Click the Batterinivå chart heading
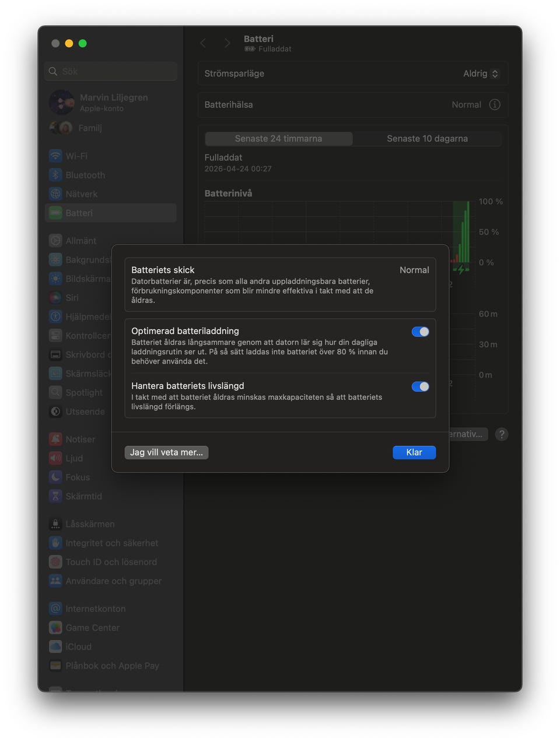The width and height of the screenshot is (560, 742). tap(229, 193)
